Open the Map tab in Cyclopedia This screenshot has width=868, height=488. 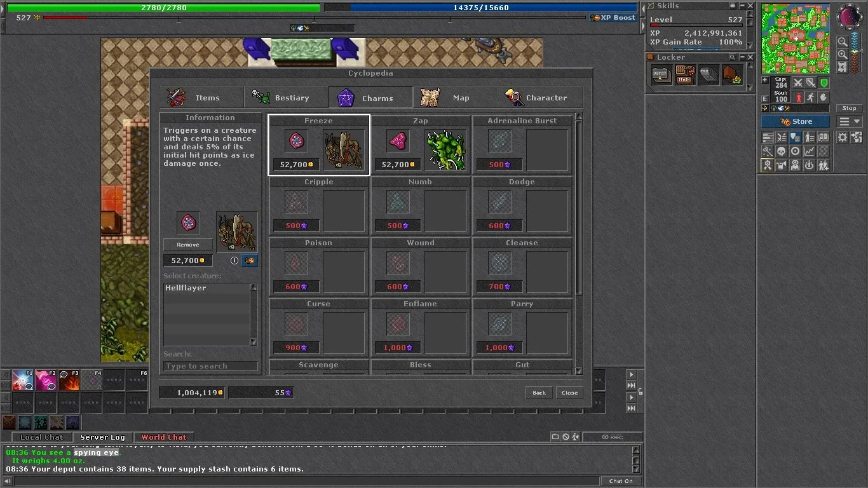point(455,98)
